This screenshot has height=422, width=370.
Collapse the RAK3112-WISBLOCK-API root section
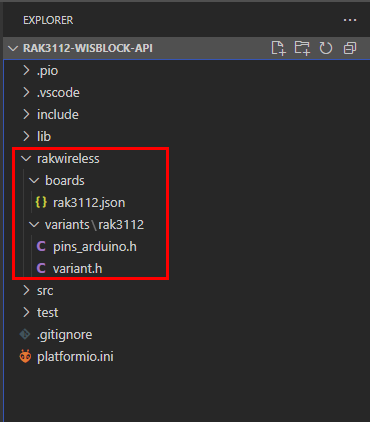pyautogui.click(x=13, y=49)
